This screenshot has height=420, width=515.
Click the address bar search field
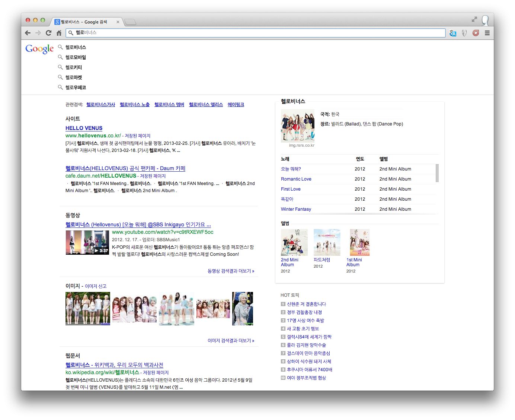coord(255,33)
